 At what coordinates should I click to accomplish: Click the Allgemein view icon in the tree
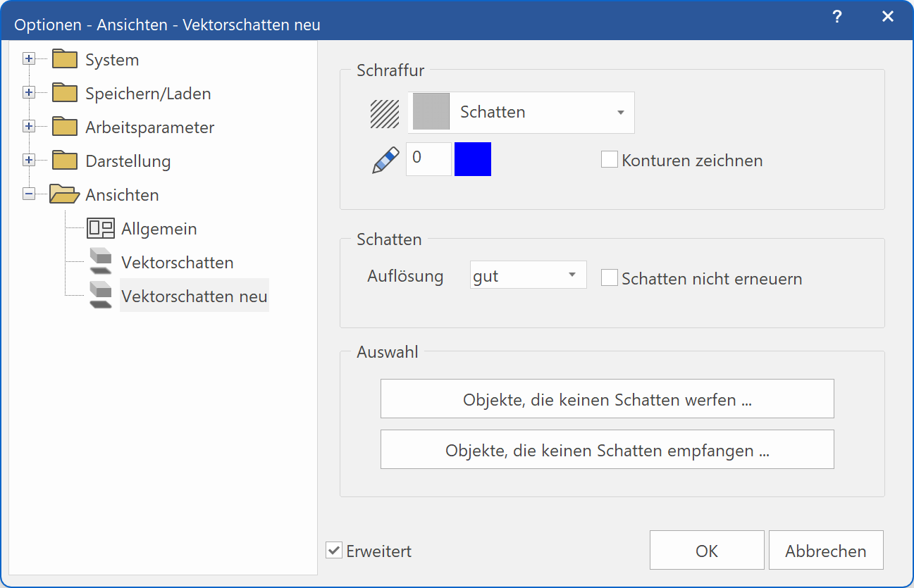[101, 228]
